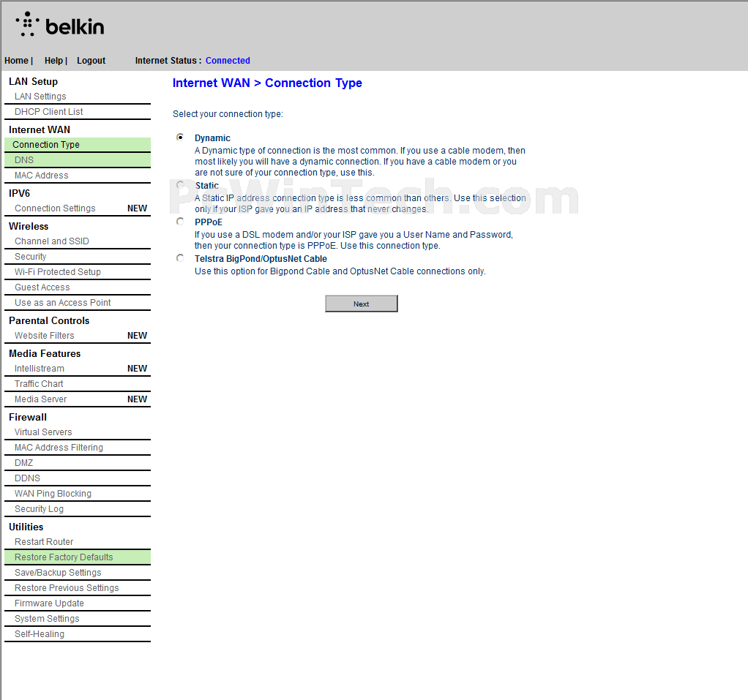The width and height of the screenshot is (748, 700).
Task: Go to Home link
Action: click(x=16, y=61)
